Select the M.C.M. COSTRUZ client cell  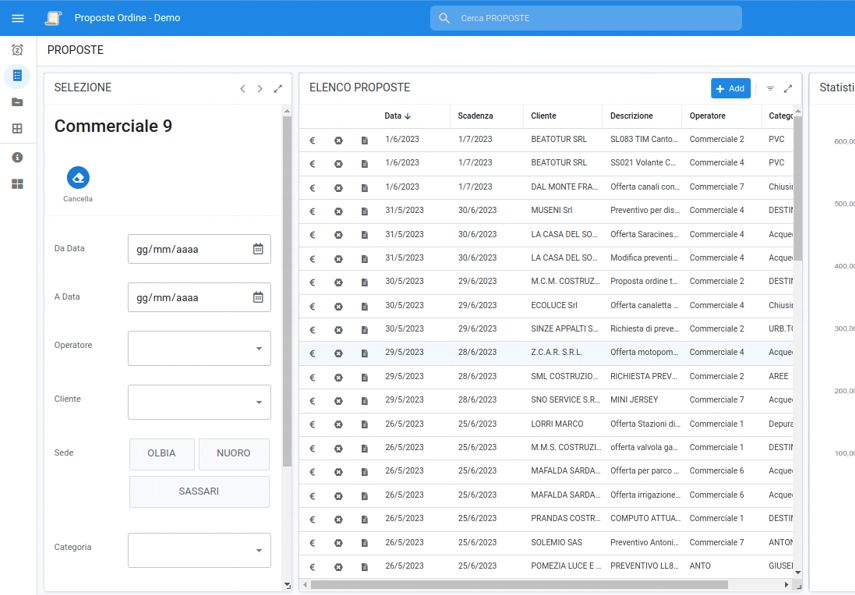(565, 281)
